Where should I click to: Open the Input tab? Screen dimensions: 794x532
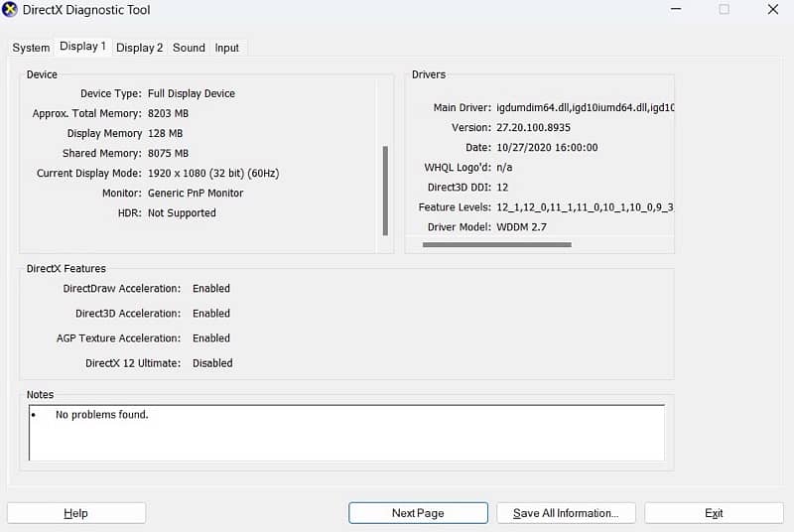tap(227, 48)
